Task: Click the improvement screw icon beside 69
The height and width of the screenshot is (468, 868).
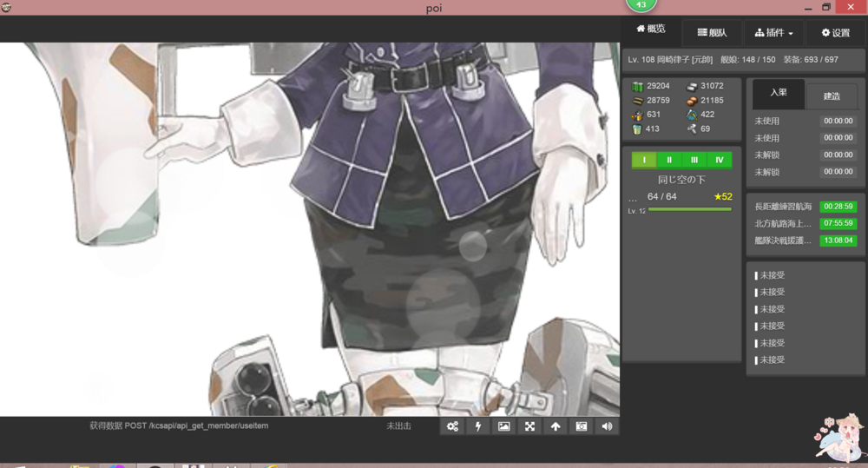Action: pyautogui.click(x=692, y=129)
